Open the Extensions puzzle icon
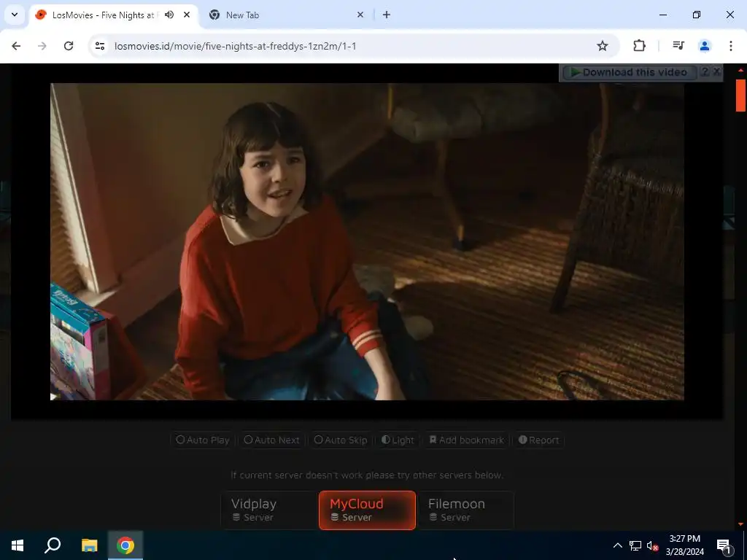This screenshot has height=560, width=747. click(x=639, y=46)
